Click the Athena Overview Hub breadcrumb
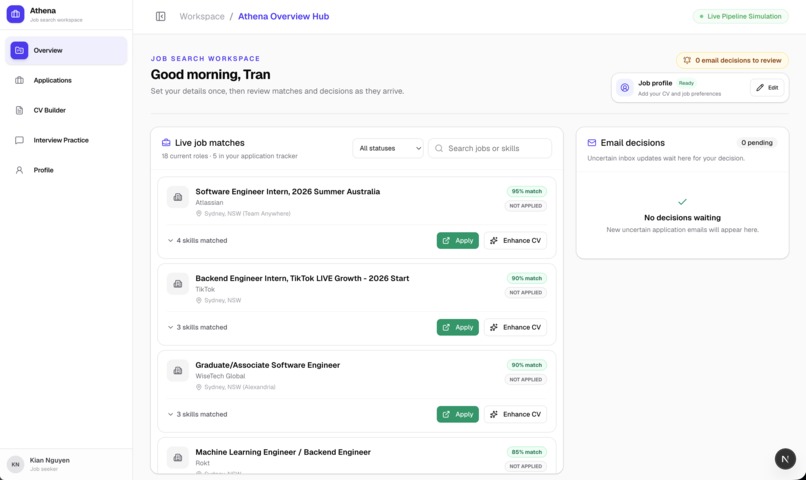 pos(283,16)
